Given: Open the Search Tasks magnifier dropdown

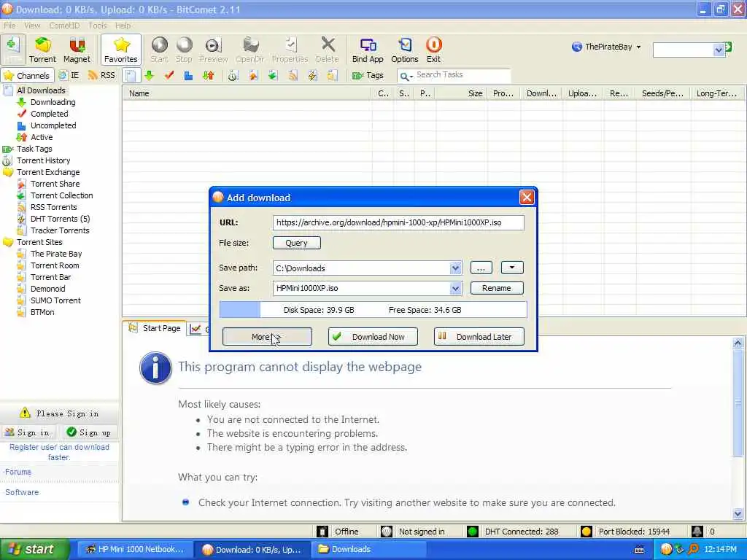Looking at the screenshot, I should (x=406, y=76).
